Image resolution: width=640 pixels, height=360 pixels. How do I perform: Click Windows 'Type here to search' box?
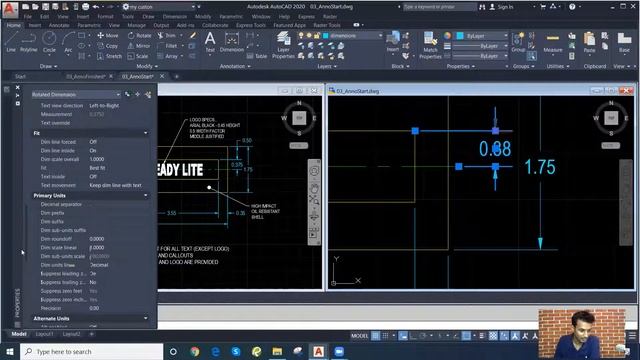(x=91, y=351)
